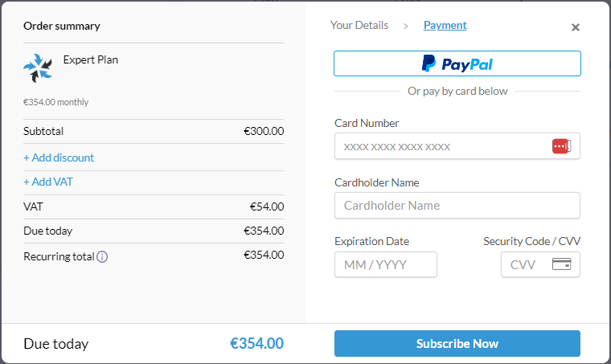Click the PayPal logo button

click(x=457, y=63)
